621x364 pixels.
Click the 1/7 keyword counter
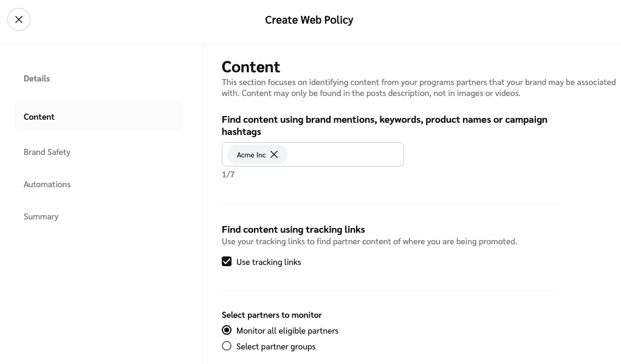click(228, 174)
